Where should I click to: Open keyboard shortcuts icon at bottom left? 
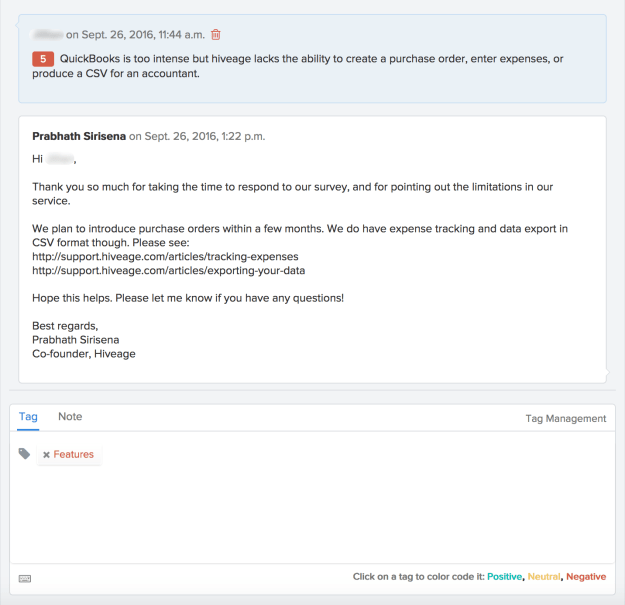pos(25,578)
